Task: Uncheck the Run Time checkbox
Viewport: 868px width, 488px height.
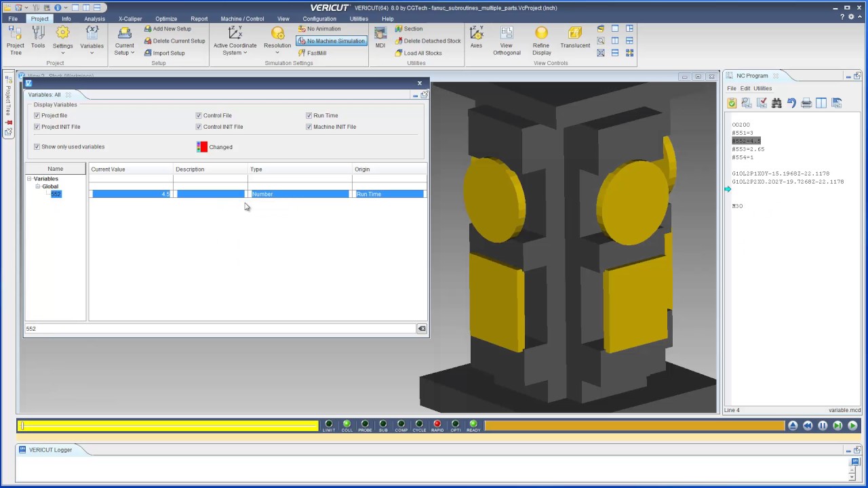Action: point(309,116)
